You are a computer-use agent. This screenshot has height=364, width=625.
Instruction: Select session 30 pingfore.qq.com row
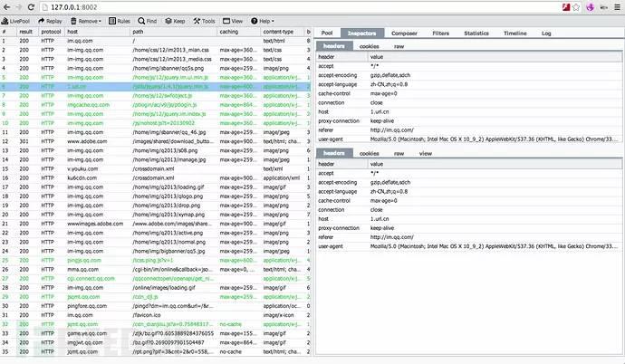pyautogui.click(x=156, y=306)
